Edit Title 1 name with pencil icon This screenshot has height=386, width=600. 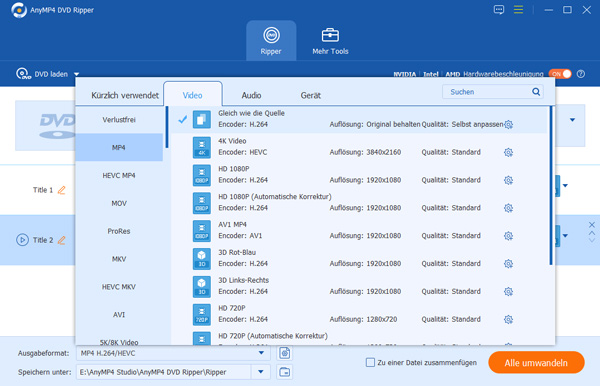click(61, 190)
